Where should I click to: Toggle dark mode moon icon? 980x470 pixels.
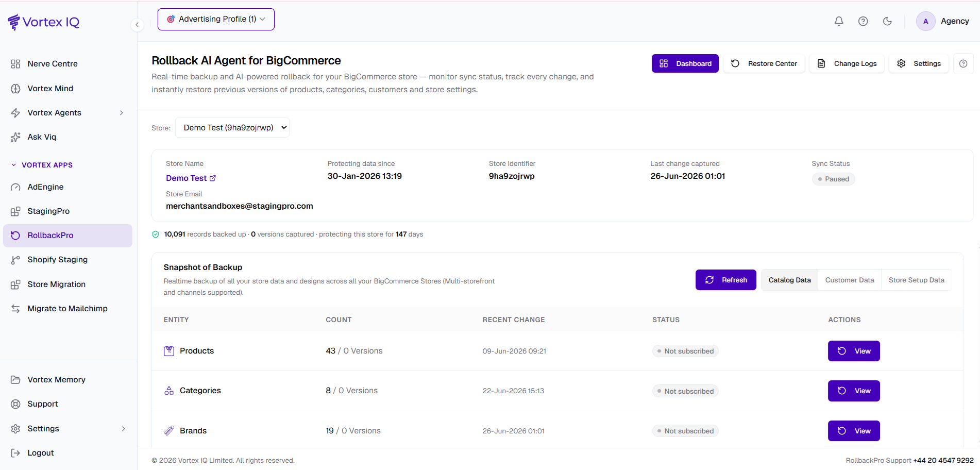(887, 21)
